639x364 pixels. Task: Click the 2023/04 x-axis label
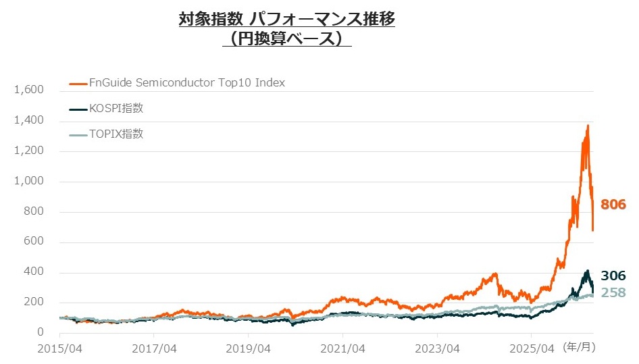coord(437,349)
